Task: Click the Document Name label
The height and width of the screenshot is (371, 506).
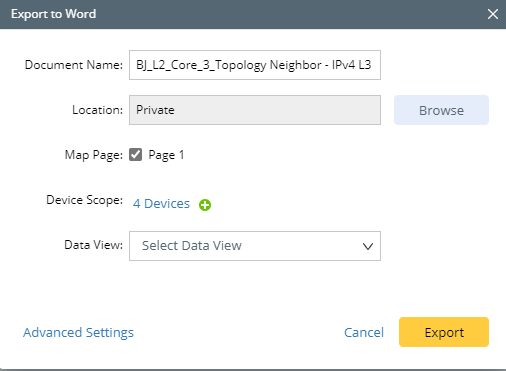Action: (x=74, y=65)
